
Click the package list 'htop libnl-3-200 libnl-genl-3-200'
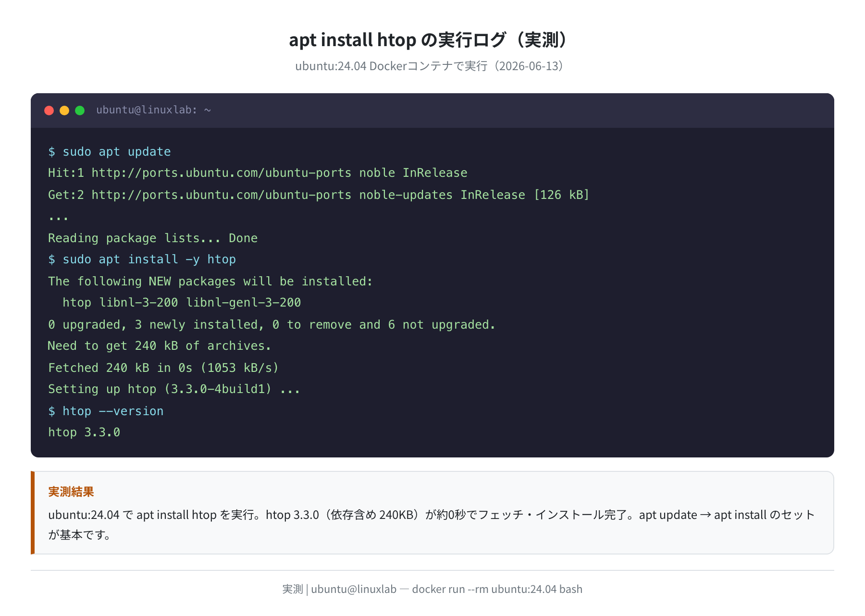coord(182,303)
